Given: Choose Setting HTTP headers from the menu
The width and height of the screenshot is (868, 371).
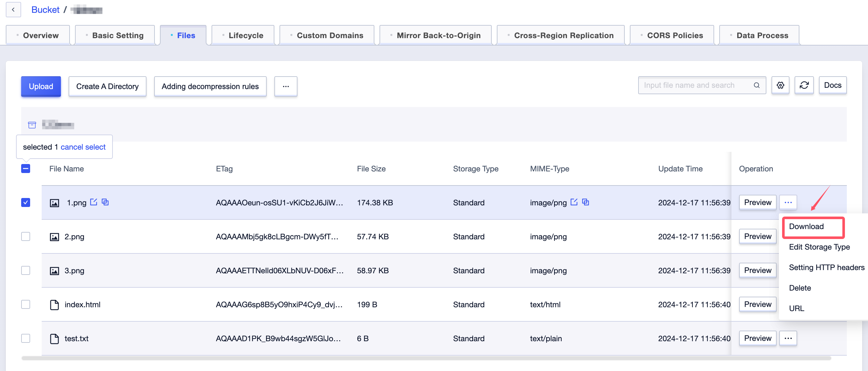Looking at the screenshot, I should (827, 267).
